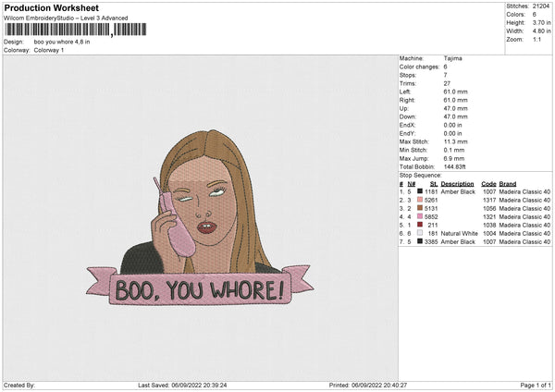Click the Min Stitch value 0.1 mm
Screen dimensions: 555x392
(454, 150)
